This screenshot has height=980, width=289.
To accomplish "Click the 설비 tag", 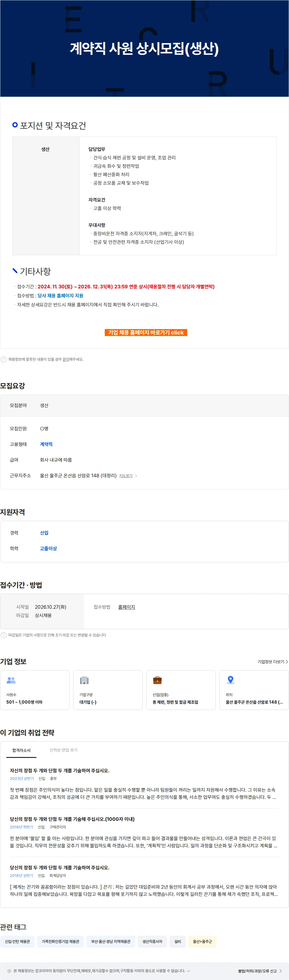I will tap(178, 941).
